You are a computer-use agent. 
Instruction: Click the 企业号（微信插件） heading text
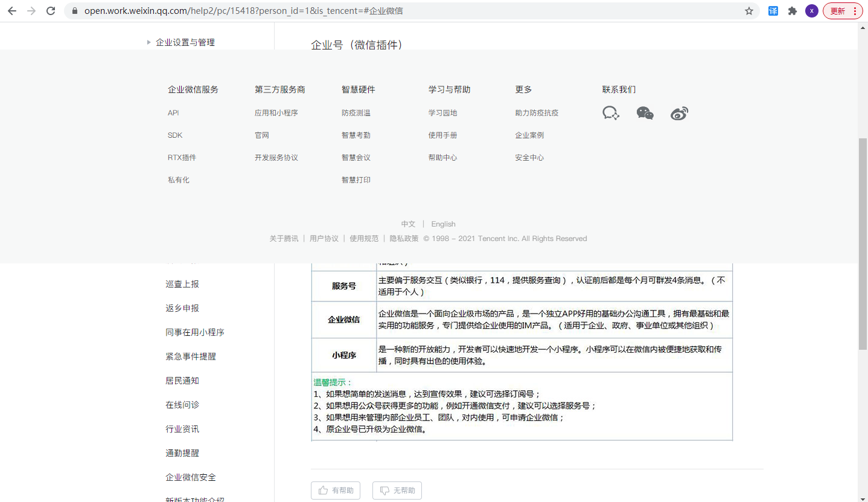357,45
